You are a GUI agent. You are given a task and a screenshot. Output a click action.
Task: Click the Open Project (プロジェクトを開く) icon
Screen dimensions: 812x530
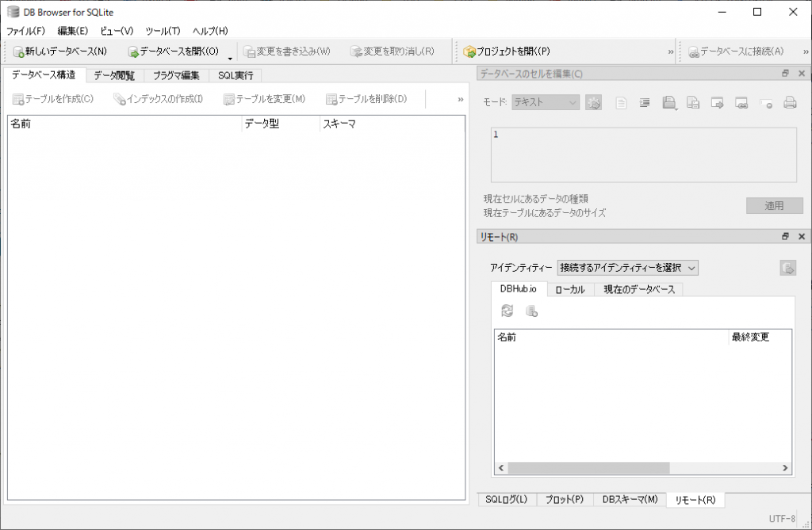click(x=469, y=51)
